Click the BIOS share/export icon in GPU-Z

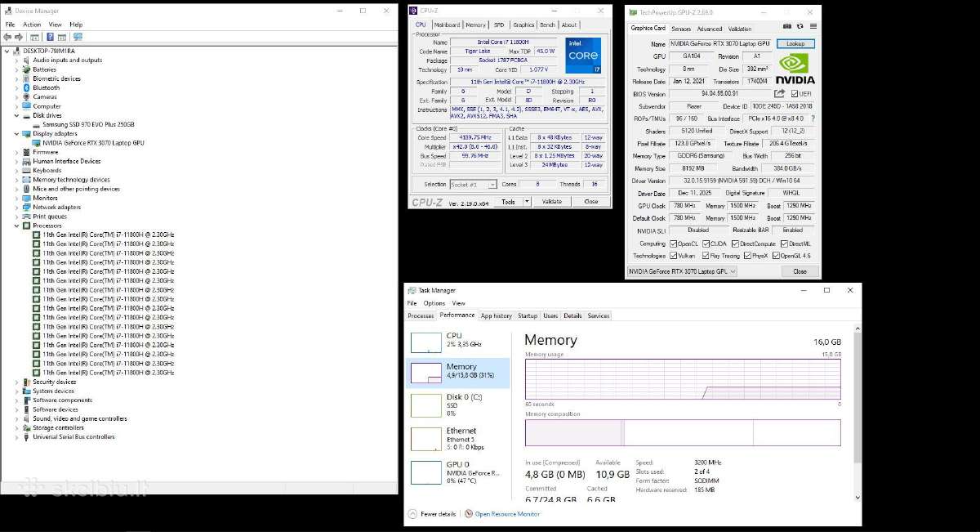coord(779,94)
